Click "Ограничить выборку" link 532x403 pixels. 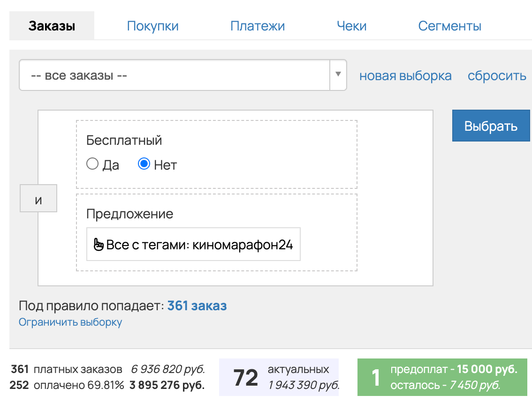[70, 322]
